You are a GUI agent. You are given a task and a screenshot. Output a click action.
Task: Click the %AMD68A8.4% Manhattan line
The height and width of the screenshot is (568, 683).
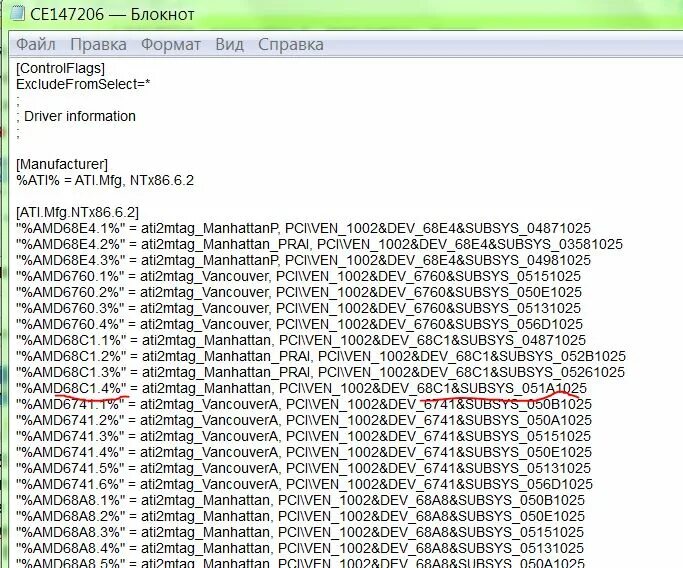(x=300, y=548)
